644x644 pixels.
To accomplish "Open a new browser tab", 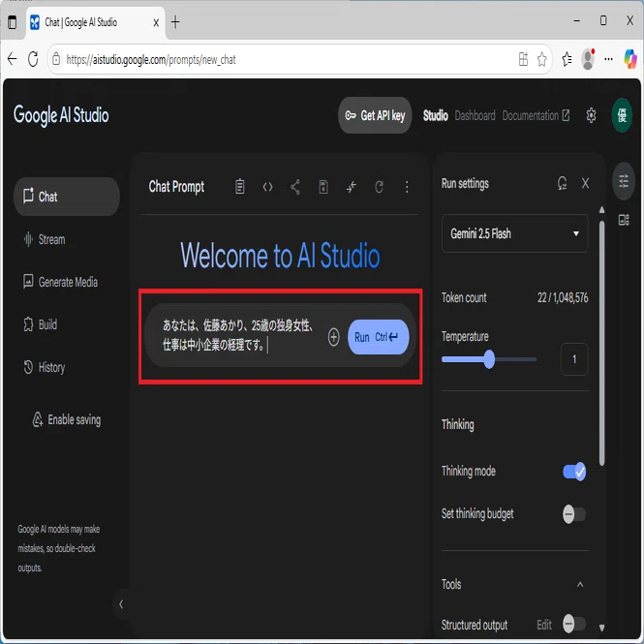I will point(175,22).
